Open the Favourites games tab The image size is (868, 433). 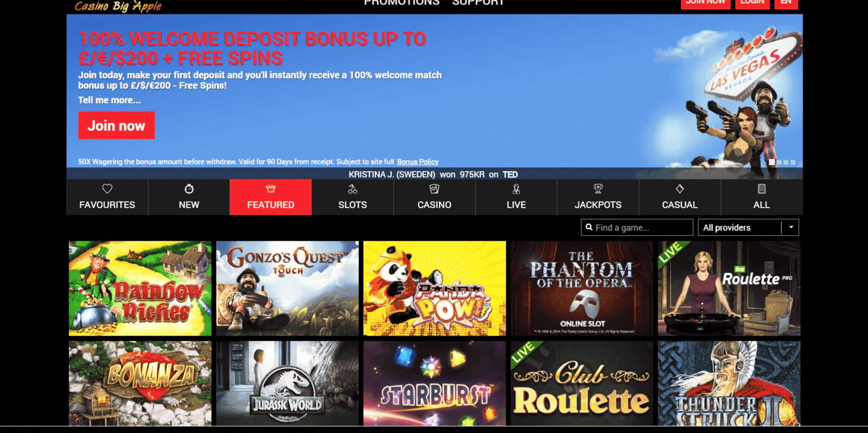(107, 197)
